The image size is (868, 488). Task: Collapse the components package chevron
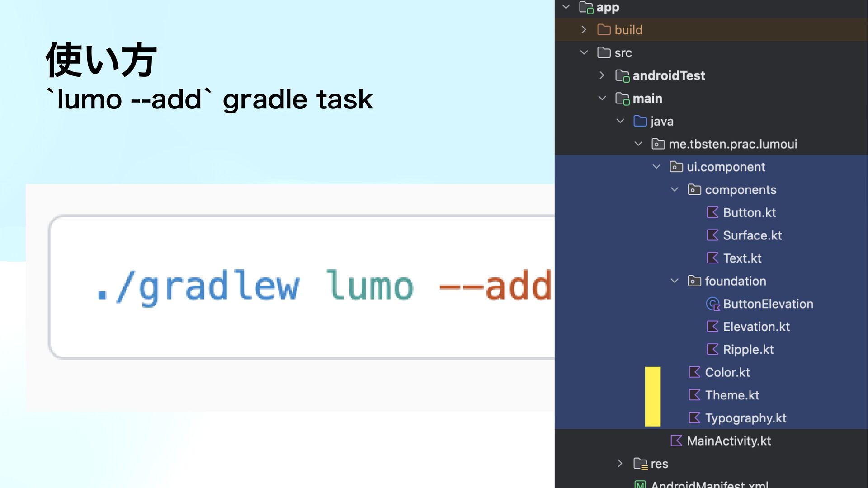(674, 190)
